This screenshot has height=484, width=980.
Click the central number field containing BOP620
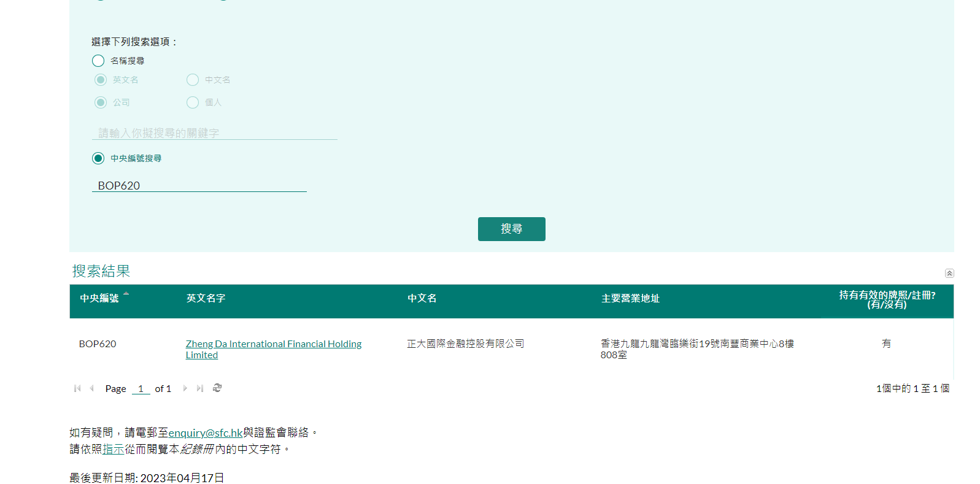[199, 185]
